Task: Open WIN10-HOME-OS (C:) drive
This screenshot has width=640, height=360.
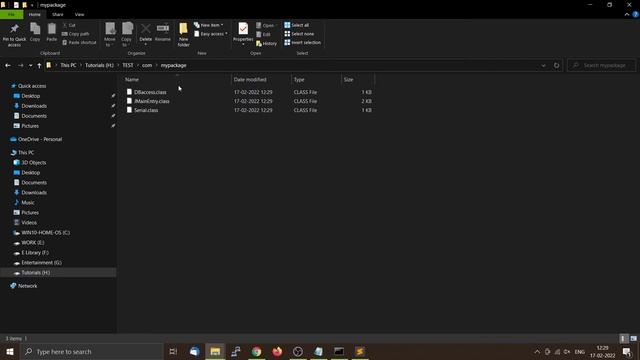Action: [x=45, y=233]
